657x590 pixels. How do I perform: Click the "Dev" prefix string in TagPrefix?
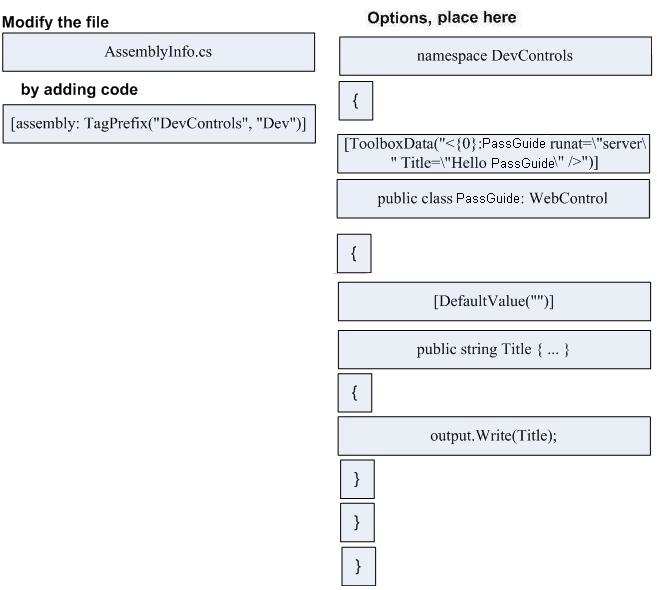[276, 124]
